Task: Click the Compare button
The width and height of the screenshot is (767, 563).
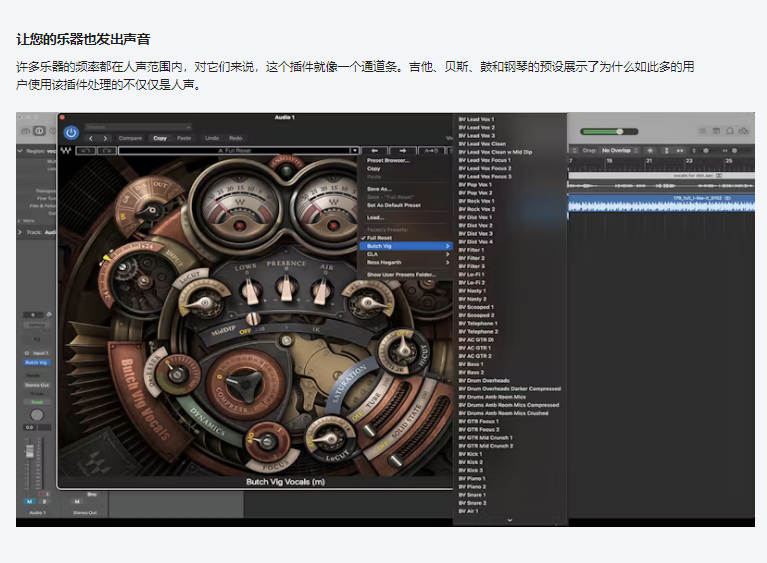Action: pyautogui.click(x=130, y=138)
